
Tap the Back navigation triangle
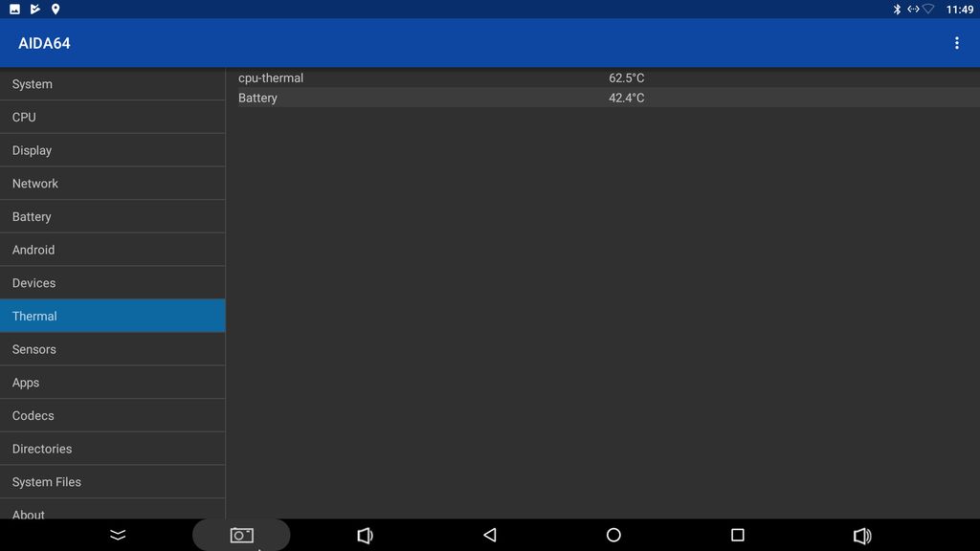point(489,535)
